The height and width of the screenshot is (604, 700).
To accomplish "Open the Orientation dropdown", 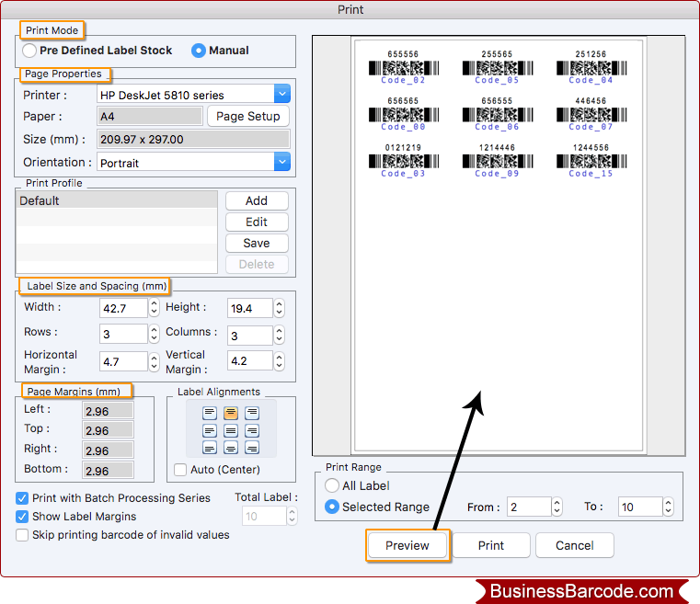I will [282, 162].
